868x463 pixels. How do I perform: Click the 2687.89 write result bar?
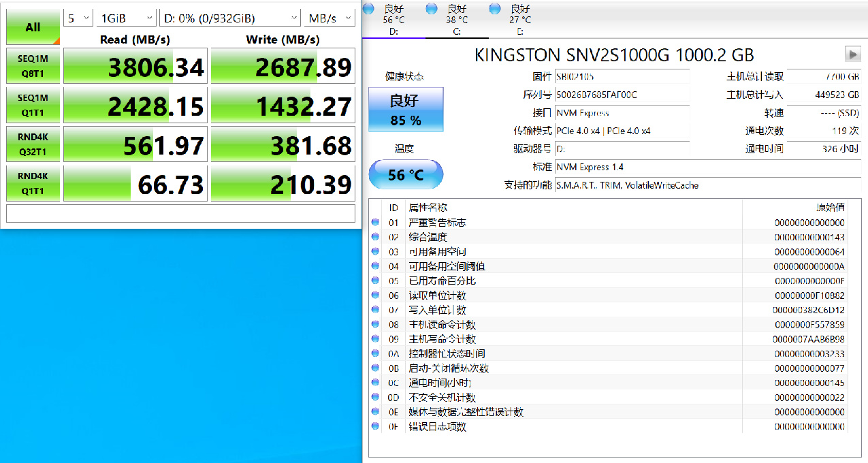(283, 66)
